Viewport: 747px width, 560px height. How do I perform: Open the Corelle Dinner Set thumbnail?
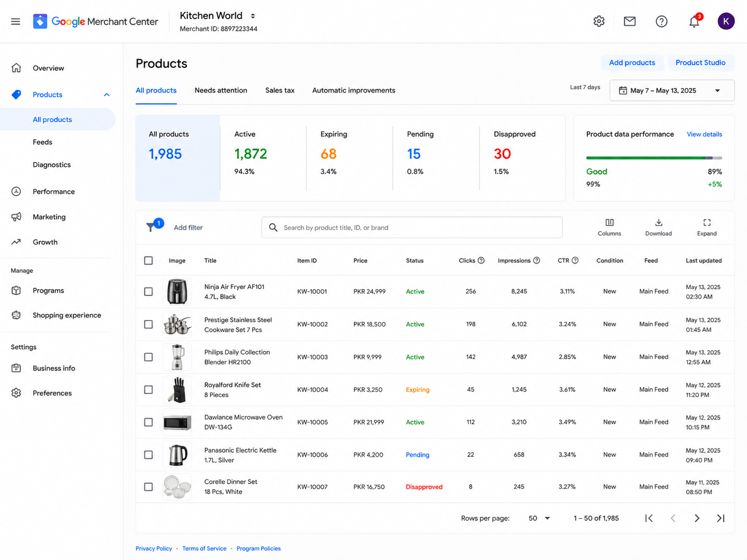177,487
